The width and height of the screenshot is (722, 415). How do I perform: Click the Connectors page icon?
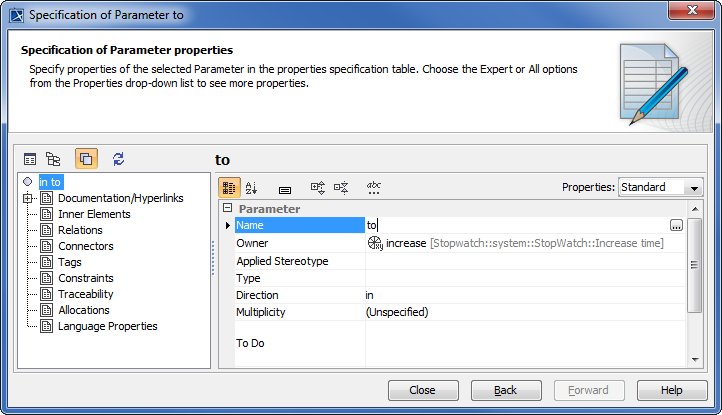[x=46, y=246]
